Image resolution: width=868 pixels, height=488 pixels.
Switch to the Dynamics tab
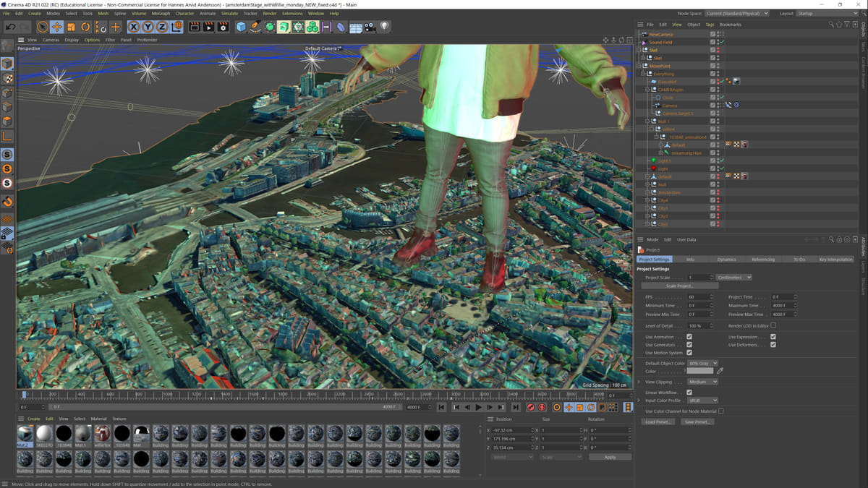pos(726,260)
